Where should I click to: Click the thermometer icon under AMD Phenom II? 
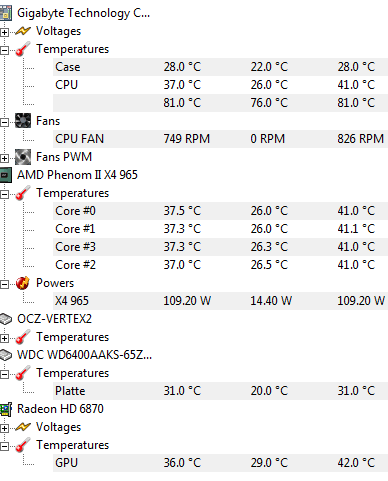coord(23,193)
